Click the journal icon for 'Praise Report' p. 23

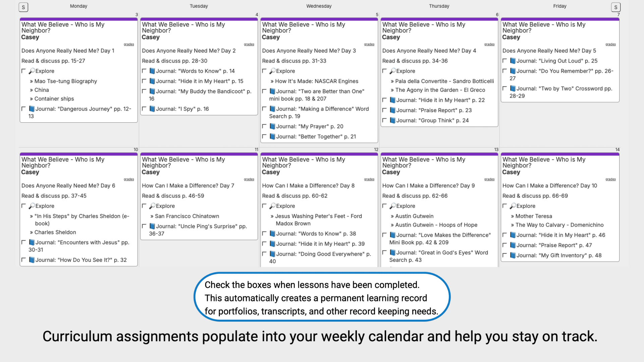pos(393,110)
